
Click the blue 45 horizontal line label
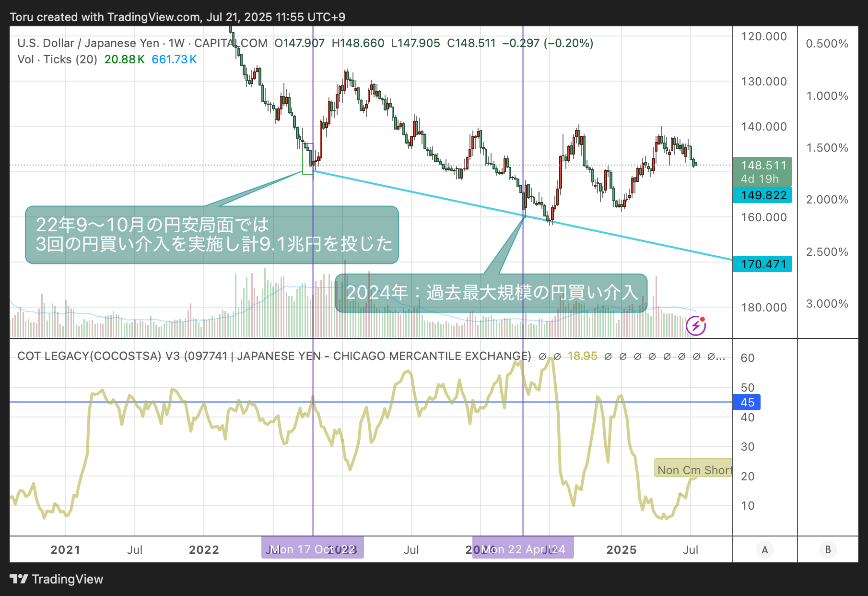(x=747, y=402)
